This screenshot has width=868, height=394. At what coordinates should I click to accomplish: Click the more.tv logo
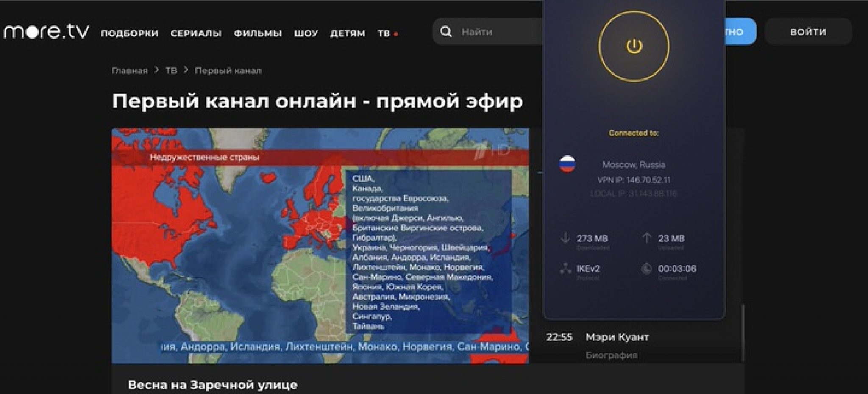[x=47, y=32]
